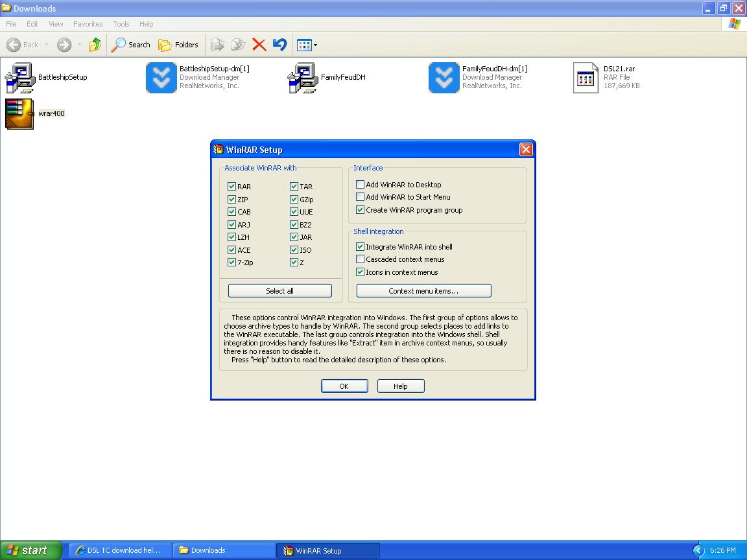Click the Copy To toolbar icon

tap(238, 45)
